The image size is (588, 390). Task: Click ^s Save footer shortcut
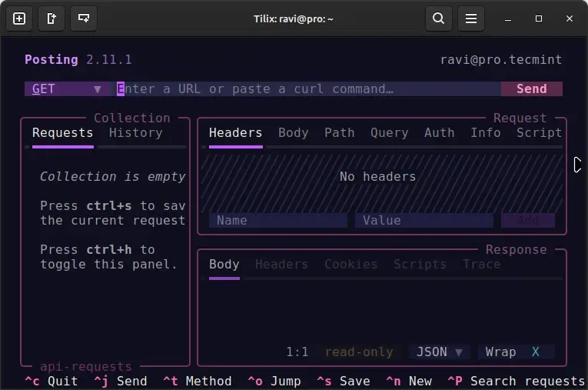click(343, 382)
